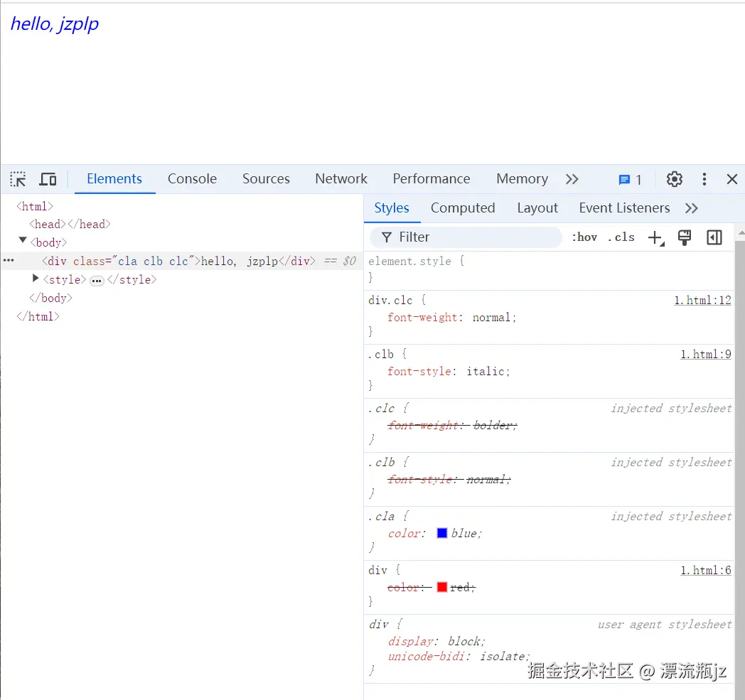Select the closing body tag row
Image resolution: width=745 pixels, height=700 pixels.
pos(51,298)
